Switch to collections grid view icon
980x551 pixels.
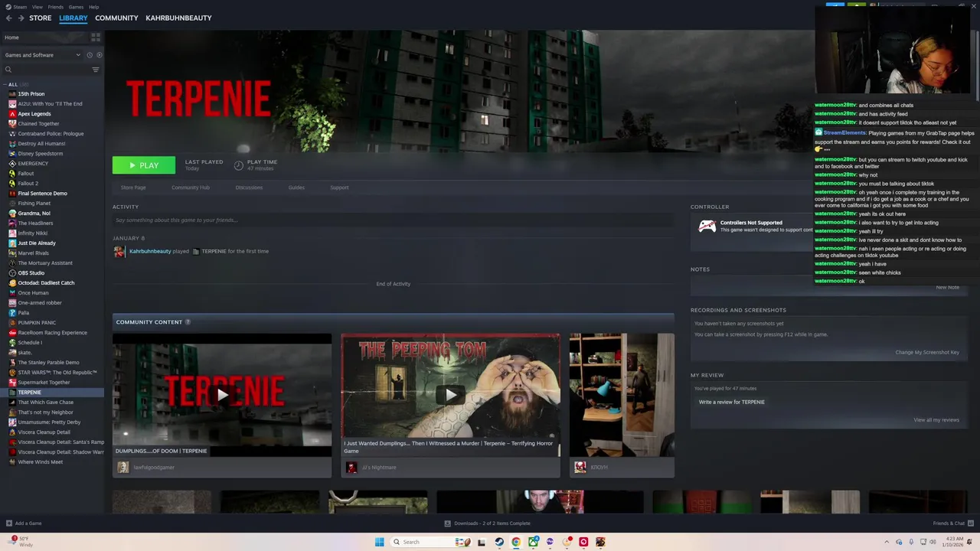[x=96, y=37]
